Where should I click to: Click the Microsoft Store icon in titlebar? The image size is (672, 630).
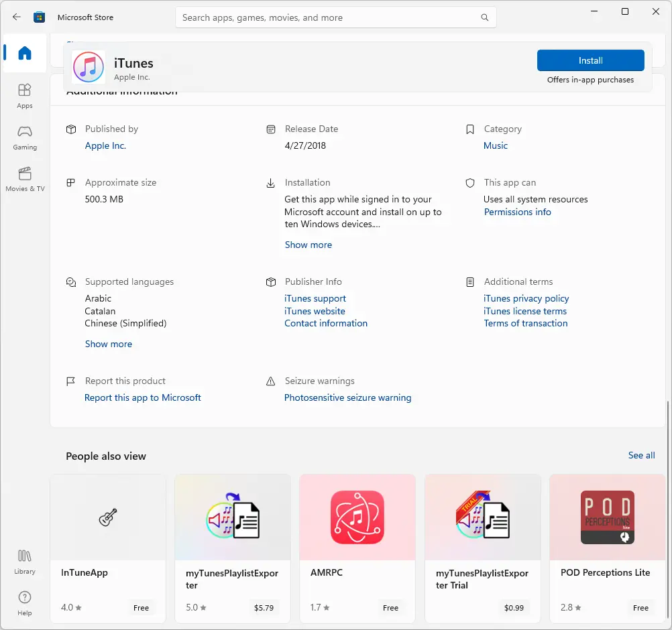[x=40, y=17]
